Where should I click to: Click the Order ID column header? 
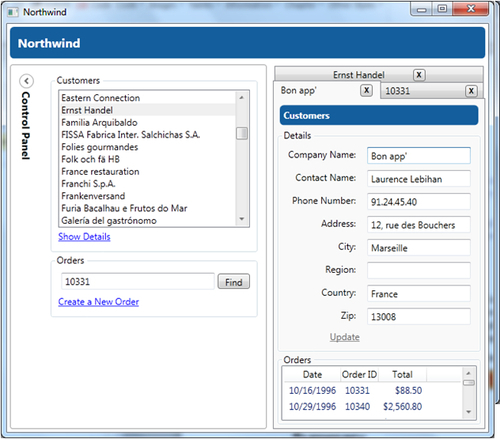[359, 375]
